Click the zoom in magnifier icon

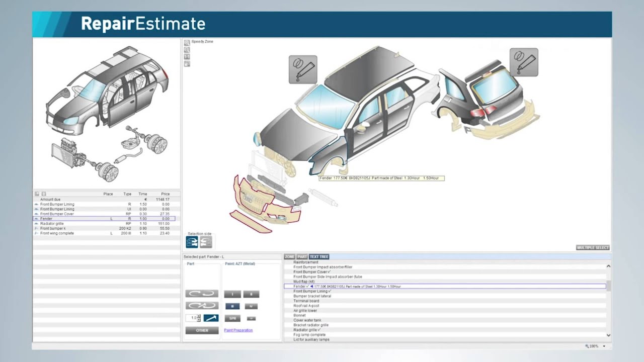click(x=187, y=43)
